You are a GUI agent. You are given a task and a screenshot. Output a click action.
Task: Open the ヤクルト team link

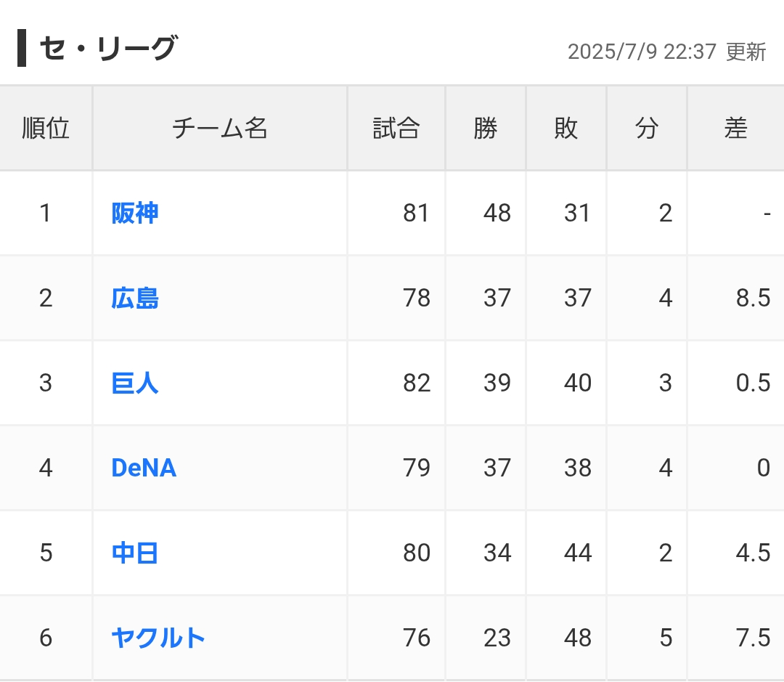coord(158,638)
